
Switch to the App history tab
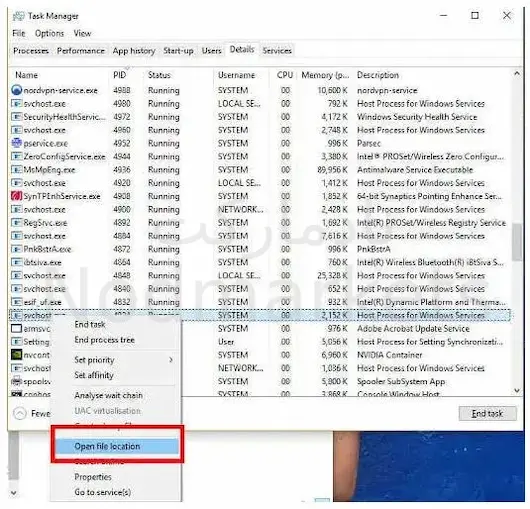[134, 51]
